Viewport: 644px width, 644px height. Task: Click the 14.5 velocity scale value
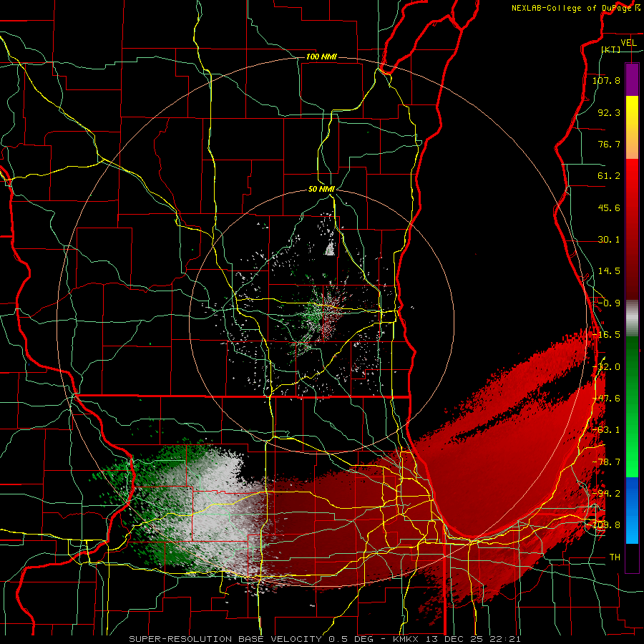(x=609, y=271)
